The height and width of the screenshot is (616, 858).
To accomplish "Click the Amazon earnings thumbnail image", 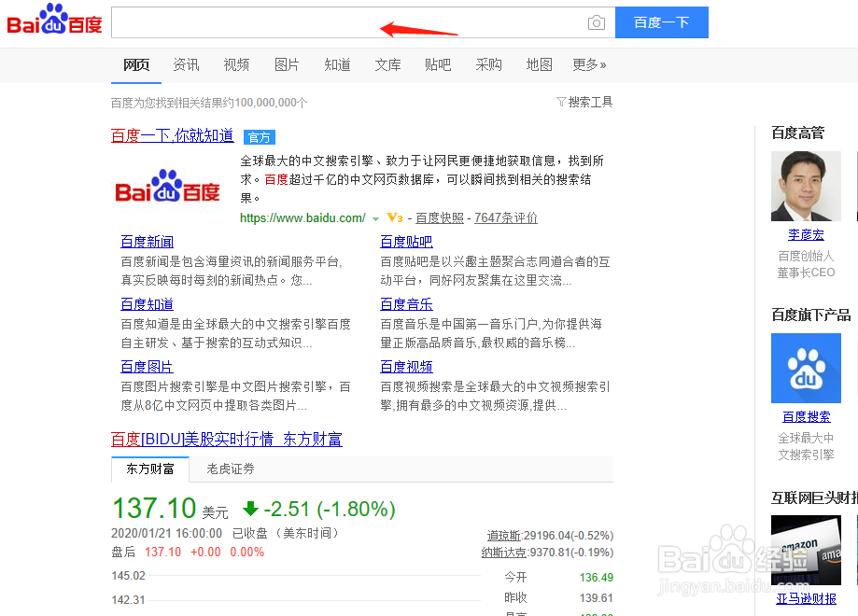I will pos(806,551).
